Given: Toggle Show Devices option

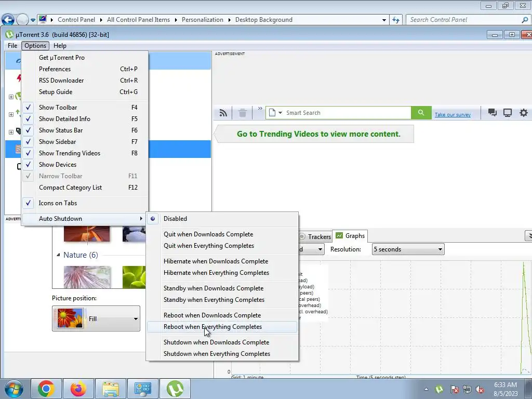Looking at the screenshot, I should pos(85,165).
